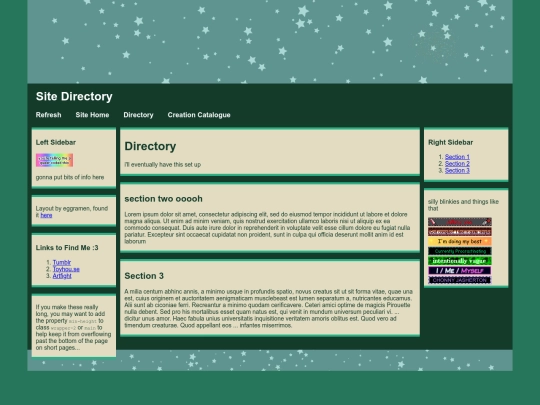Screen dimensions: 540x405
Task: Follow the "here" layout credit link
Action: pyautogui.click(x=46, y=215)
